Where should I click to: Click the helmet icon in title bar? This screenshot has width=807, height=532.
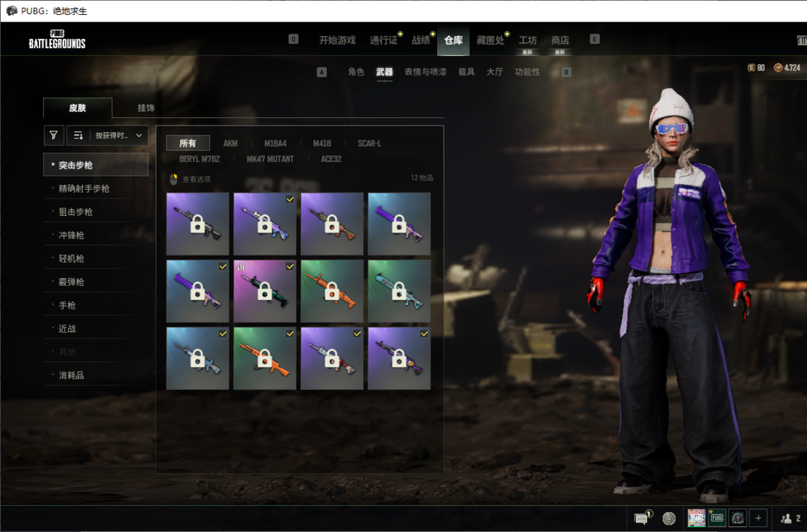point(11,10)
